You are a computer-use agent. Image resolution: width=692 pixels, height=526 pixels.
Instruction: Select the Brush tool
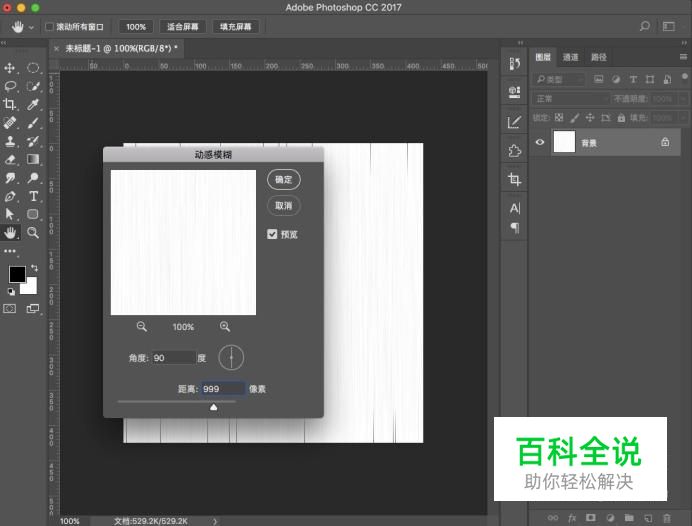[x=33, y=123]
